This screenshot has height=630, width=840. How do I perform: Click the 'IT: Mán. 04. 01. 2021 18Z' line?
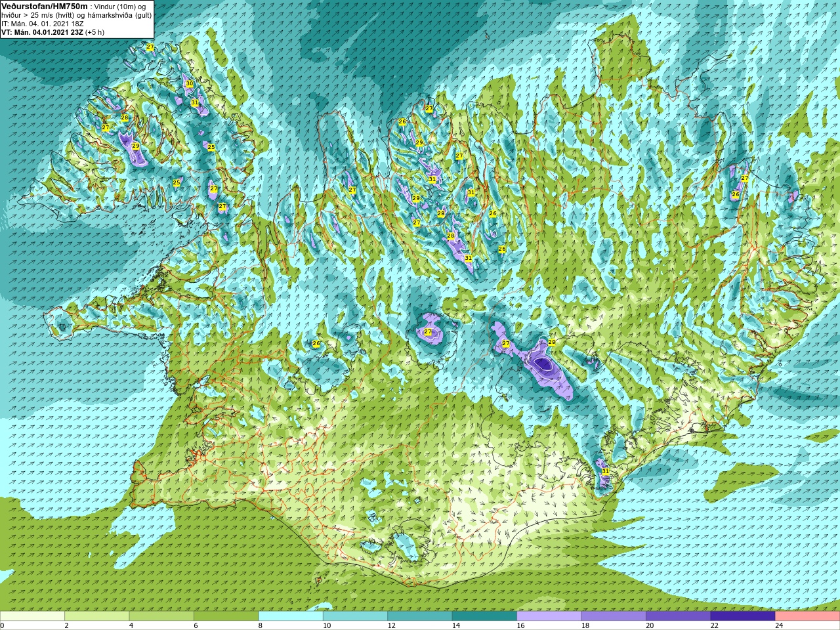(x=42, y=24)
